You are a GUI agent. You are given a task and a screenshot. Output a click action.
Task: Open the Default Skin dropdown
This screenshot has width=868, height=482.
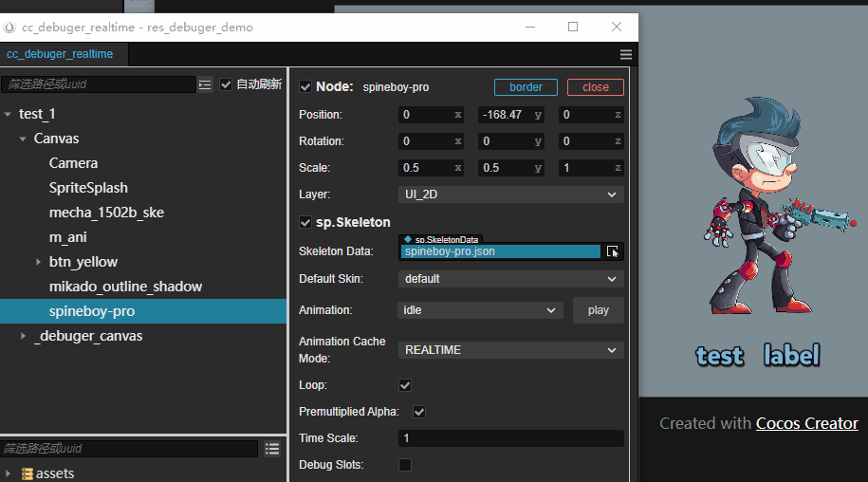[x=511, y=279]
